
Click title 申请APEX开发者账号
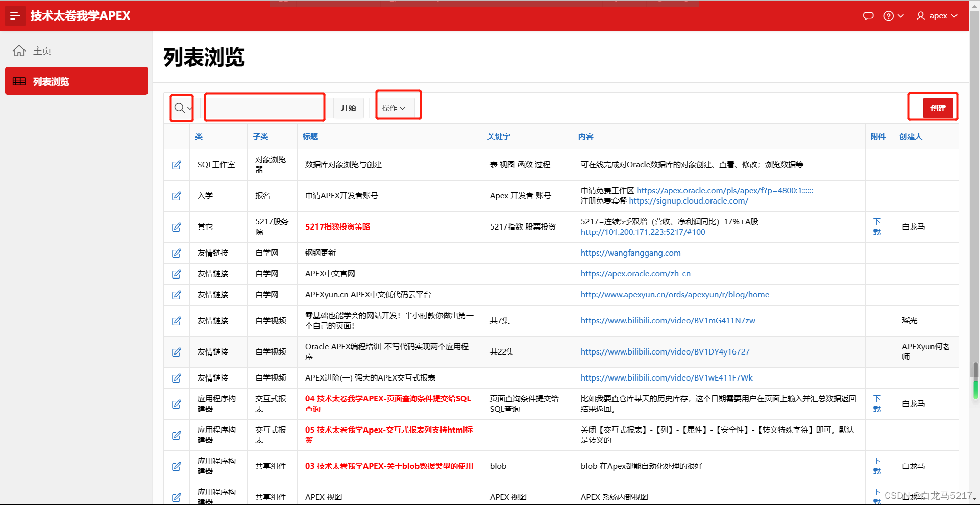click(341, 196)
